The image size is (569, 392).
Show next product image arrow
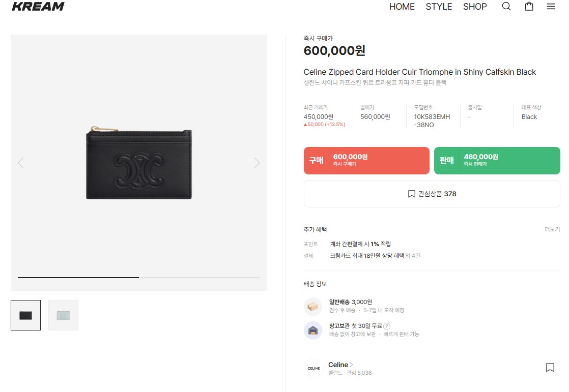coord(257,163)
